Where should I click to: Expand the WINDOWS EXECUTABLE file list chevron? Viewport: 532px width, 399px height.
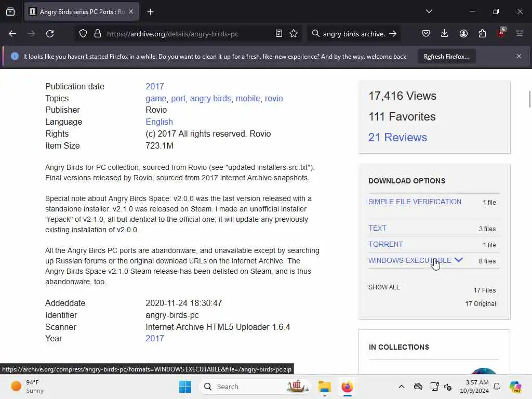[458, 260]
